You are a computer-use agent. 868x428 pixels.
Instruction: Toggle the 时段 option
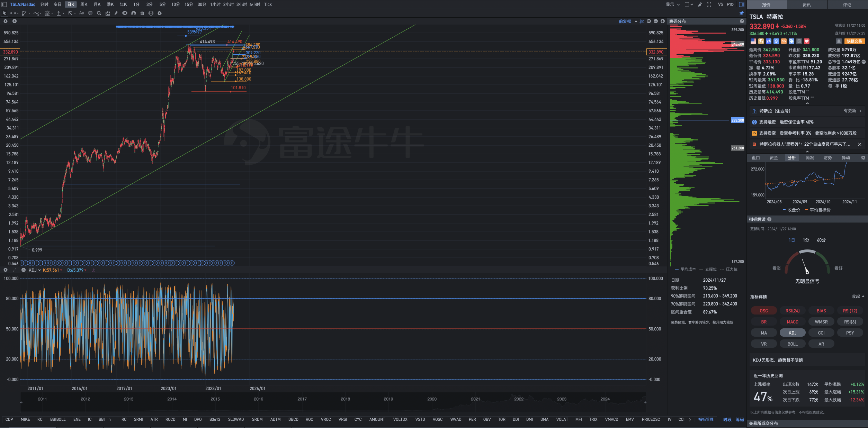(x=727, y=420)
